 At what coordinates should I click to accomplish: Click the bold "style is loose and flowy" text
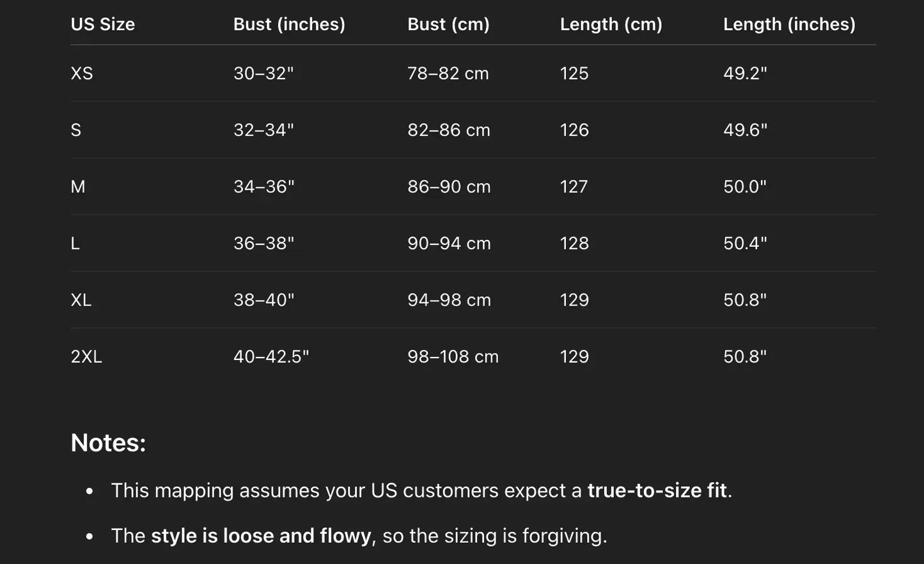(261, 536)
